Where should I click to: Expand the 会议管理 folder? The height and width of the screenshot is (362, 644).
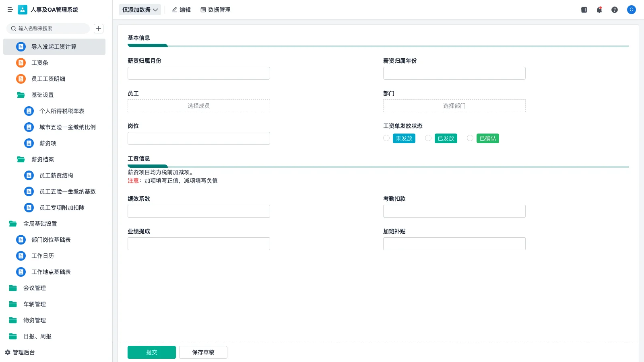[x=13, y=288]
